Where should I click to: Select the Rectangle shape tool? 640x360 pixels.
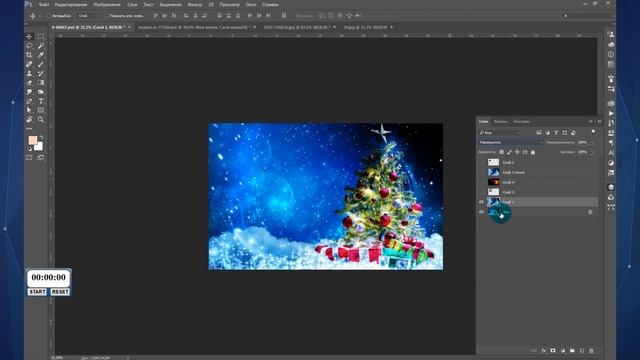coord(41,110)
